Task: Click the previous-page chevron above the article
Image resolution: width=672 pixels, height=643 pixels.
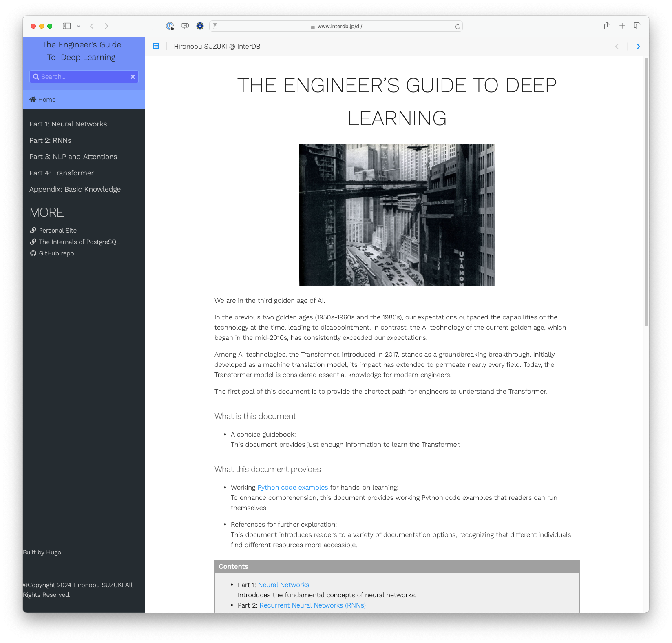Action: (617, 47)
